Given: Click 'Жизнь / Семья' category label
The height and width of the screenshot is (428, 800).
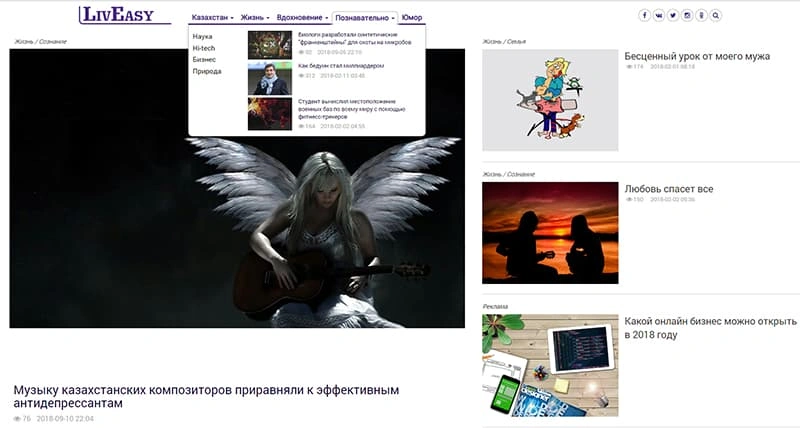Looking at the screenshot, I should click(504, 42).
